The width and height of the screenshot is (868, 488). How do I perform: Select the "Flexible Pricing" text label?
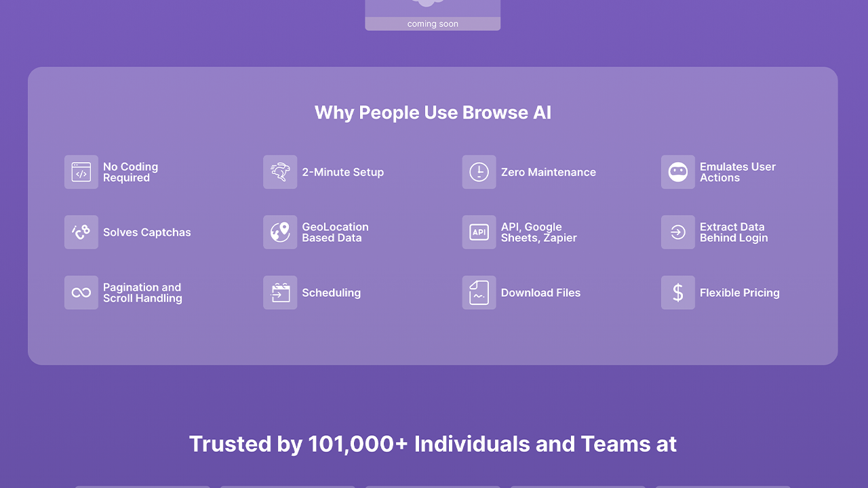739,293
